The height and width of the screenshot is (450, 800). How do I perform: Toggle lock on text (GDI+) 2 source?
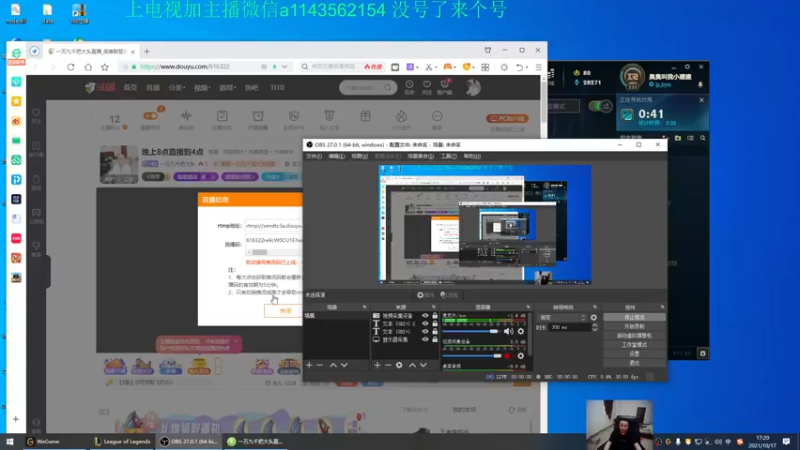[x=435, y=323]
